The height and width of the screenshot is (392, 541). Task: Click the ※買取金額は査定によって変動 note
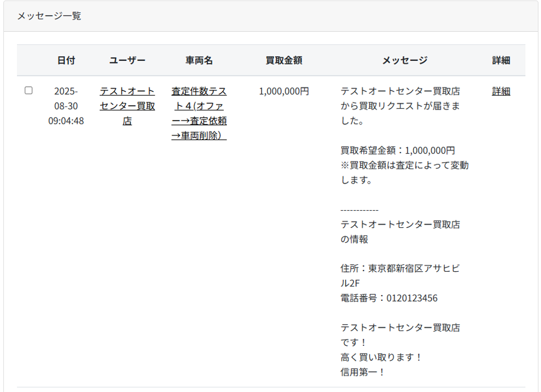tap(404, 165)
